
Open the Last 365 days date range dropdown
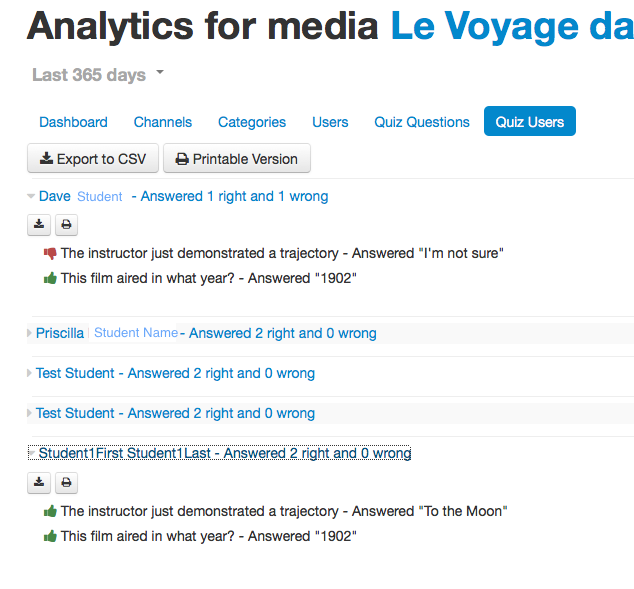(x=98, y=75)
